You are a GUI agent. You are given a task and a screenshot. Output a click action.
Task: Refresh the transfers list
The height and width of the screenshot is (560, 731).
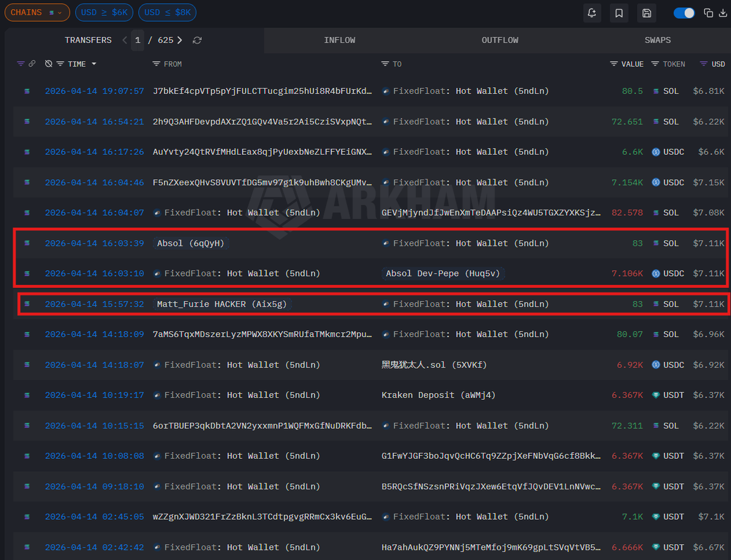click(197, 40)
